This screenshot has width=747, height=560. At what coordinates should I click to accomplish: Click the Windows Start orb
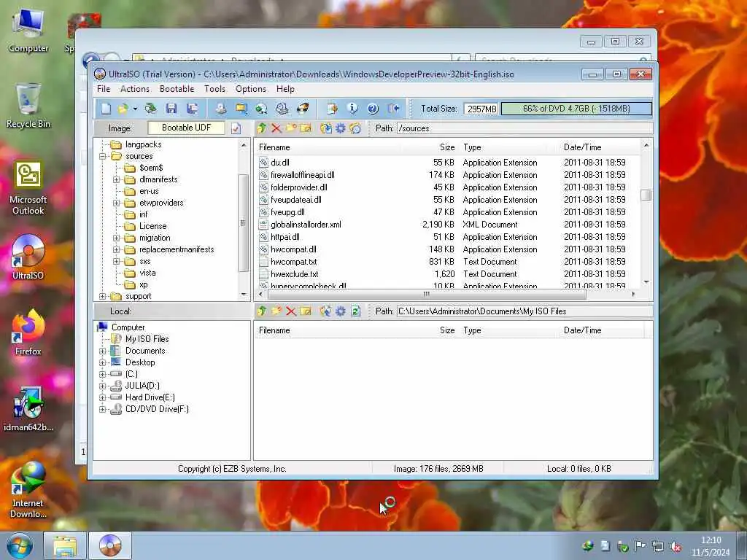[x=19, y=545]
